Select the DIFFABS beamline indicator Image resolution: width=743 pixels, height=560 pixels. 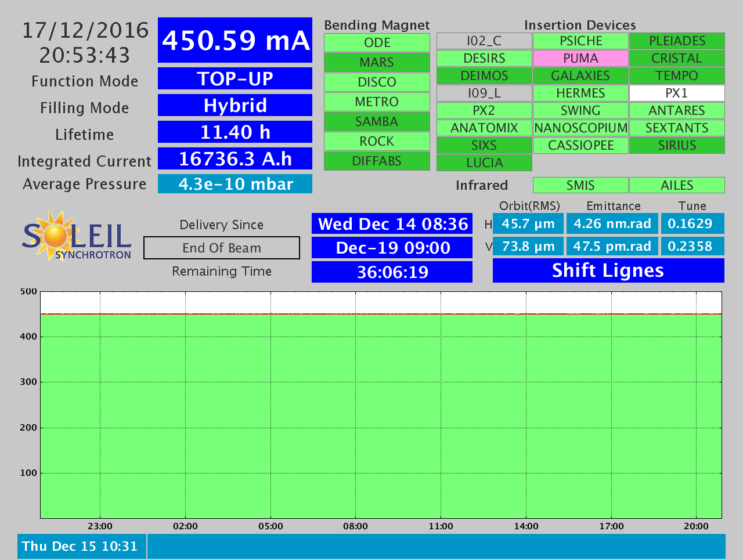pos(377,161)
